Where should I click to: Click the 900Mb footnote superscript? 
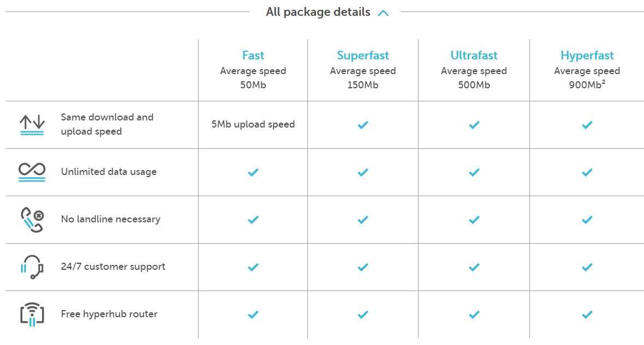603,82
